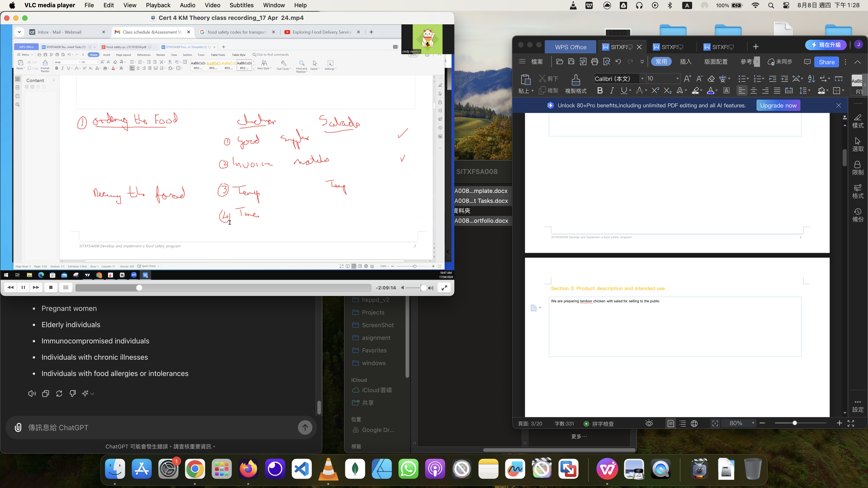868x488 pixels.
Task: Collapse the WPS ribbon with the chevron
Action: coord(857,62)
